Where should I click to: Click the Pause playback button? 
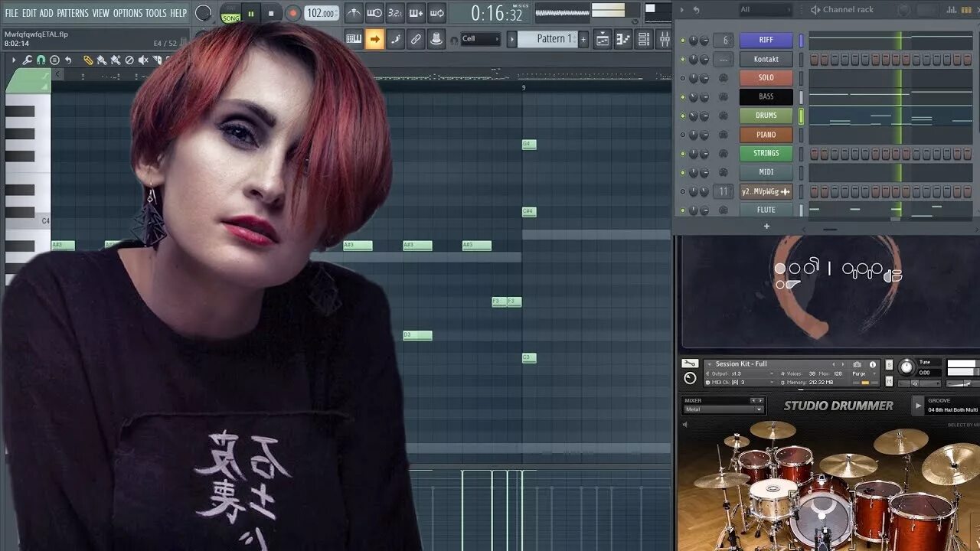(x=250, y=13)
